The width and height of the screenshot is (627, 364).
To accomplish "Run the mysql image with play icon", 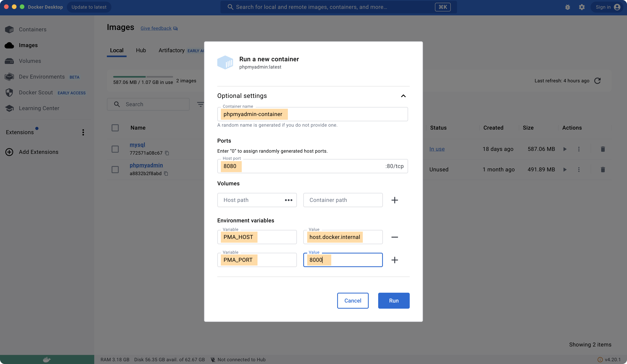I will [x=565, y=149].
